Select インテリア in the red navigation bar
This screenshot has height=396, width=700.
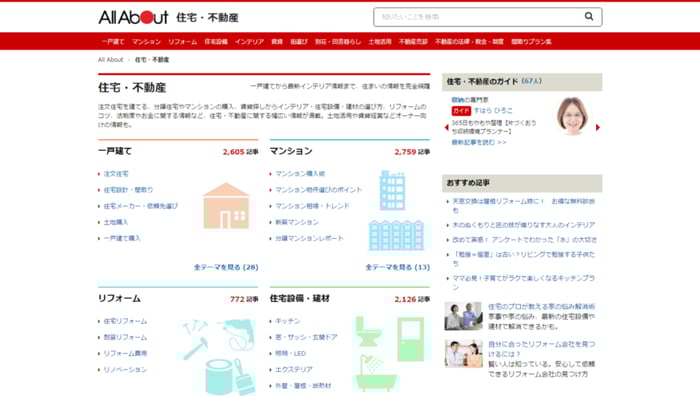tap(249, 42)
